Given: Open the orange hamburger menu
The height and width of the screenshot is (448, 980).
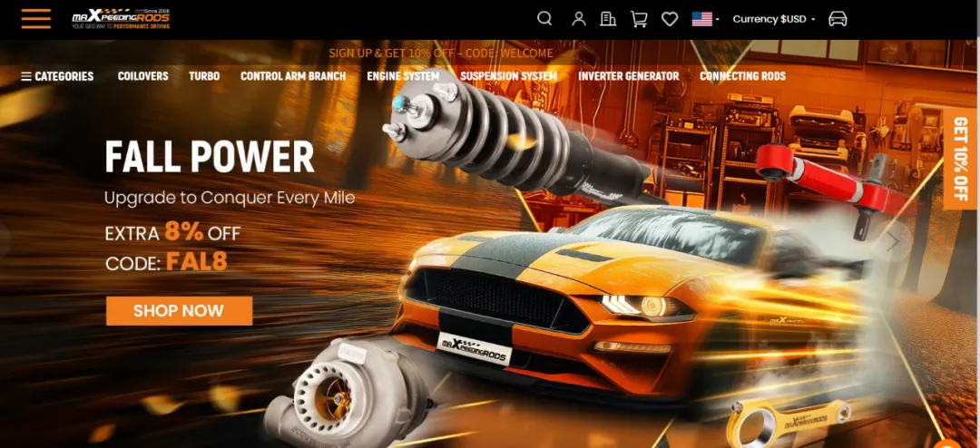Looking at the screenshot, I should pyautogui.click(x=36, y=18).
